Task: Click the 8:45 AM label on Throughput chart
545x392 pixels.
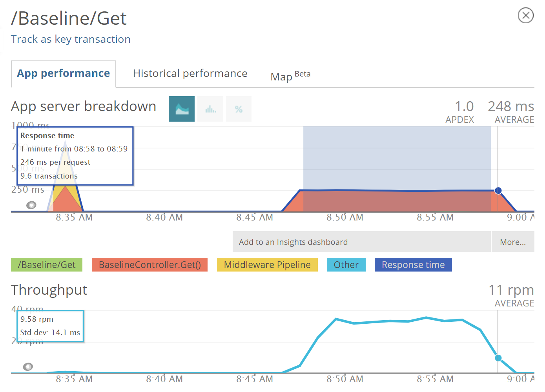Action: [x=255, y=379]
